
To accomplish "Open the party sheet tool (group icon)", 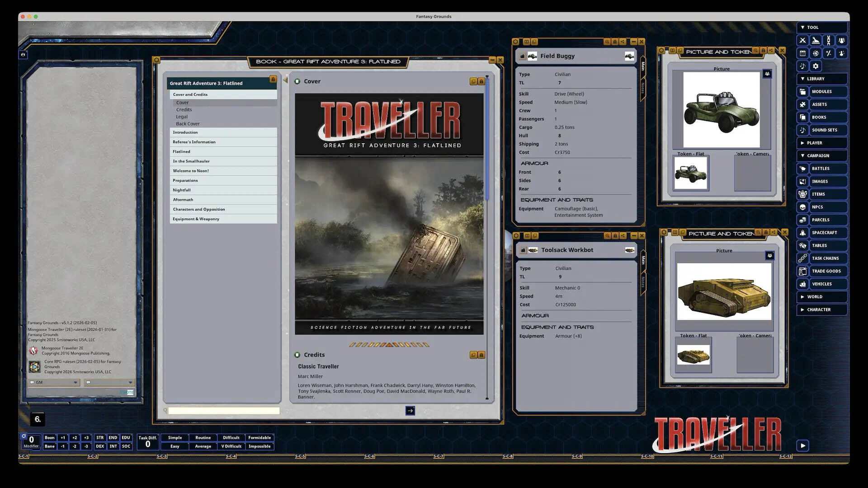I will [x=841, y=40].
